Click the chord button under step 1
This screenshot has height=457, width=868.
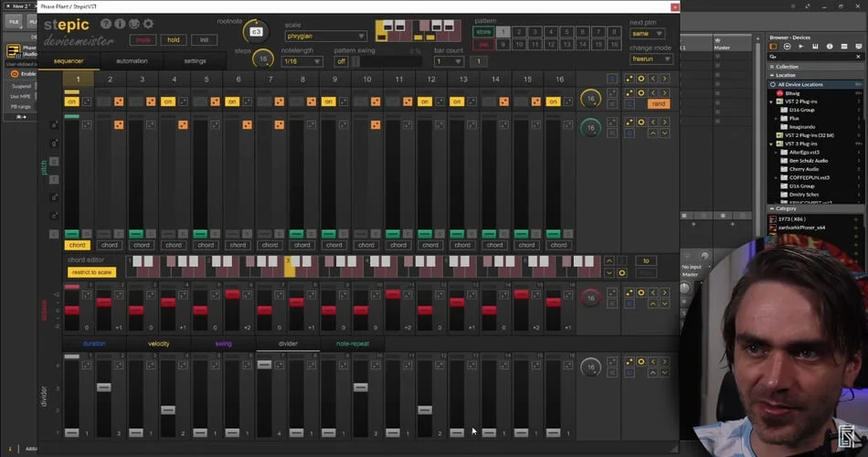(x=78, y=245)
